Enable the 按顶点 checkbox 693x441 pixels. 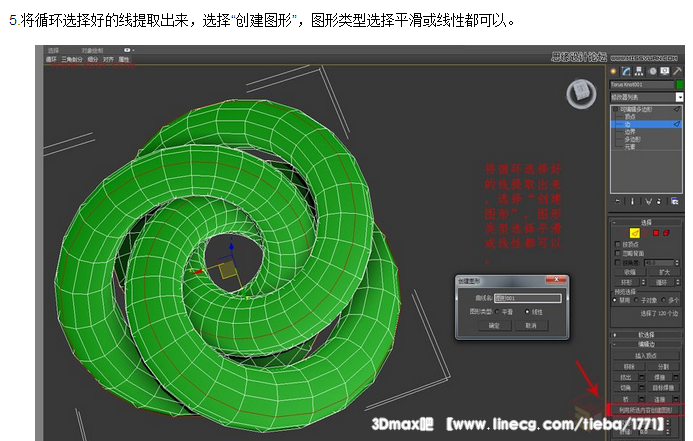tap(618, 244)
